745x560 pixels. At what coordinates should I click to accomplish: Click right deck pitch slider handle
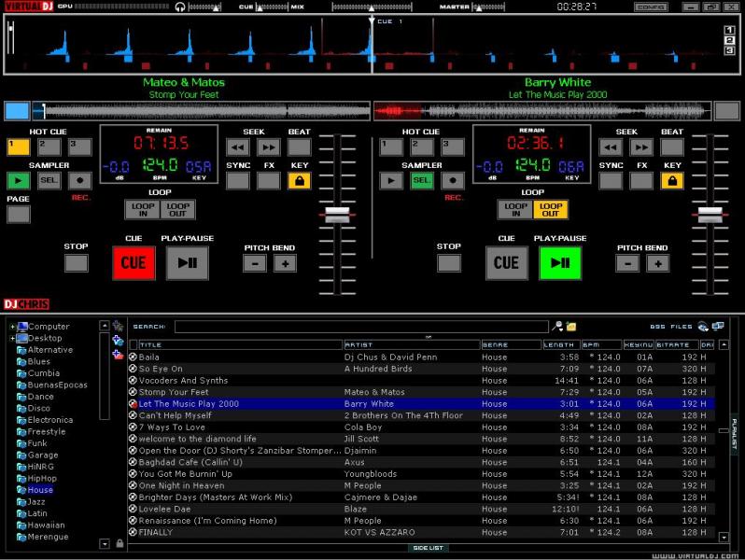point(710,215)
